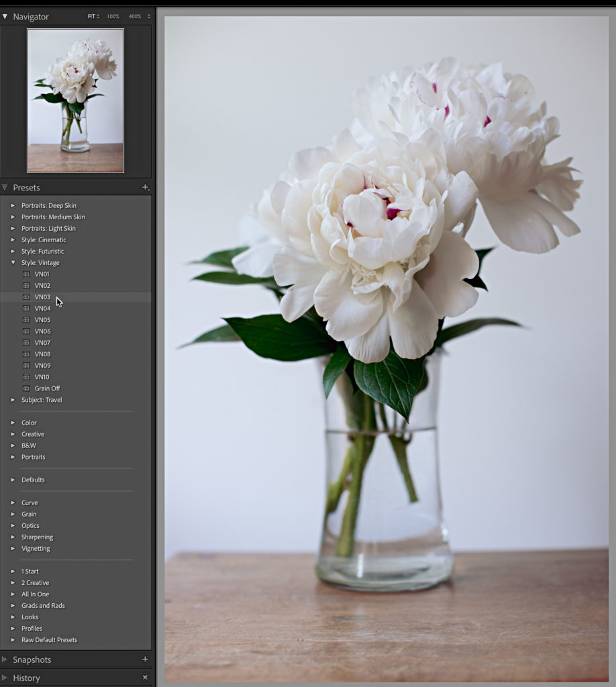Expand the Vignetting preset group
This screenshot has height=687, width=616.
(x=13, y=548)
